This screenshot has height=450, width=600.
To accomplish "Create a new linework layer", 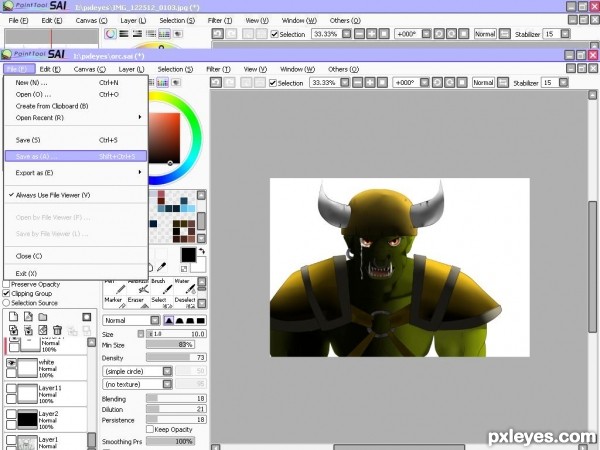I will pos(28,317).
